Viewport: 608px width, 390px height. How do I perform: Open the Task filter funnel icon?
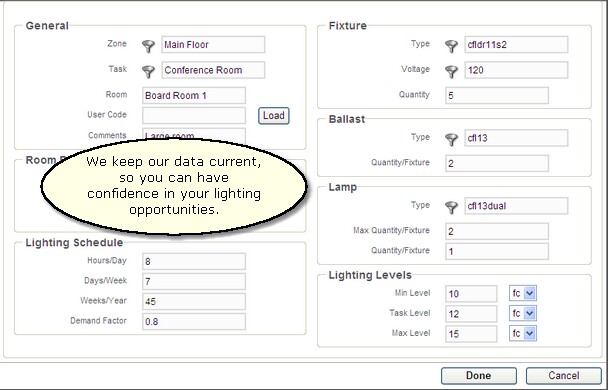pos(148,71)
